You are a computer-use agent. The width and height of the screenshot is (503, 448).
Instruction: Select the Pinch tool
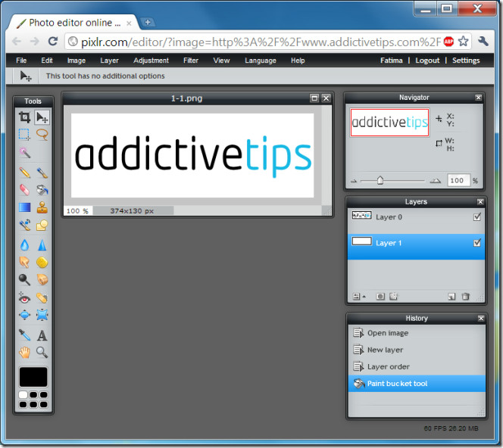pyautogui.click(x=42, y=316)
